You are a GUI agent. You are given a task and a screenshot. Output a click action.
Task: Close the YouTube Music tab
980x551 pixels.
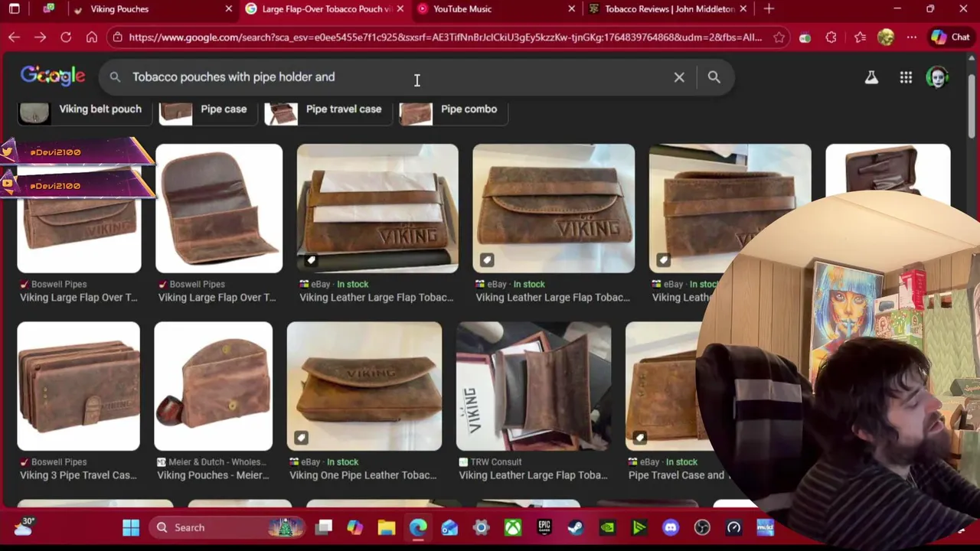click(571, 8)
